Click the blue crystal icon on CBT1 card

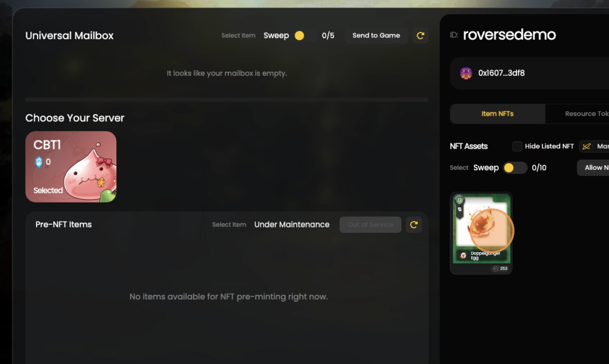click(39, 162)
